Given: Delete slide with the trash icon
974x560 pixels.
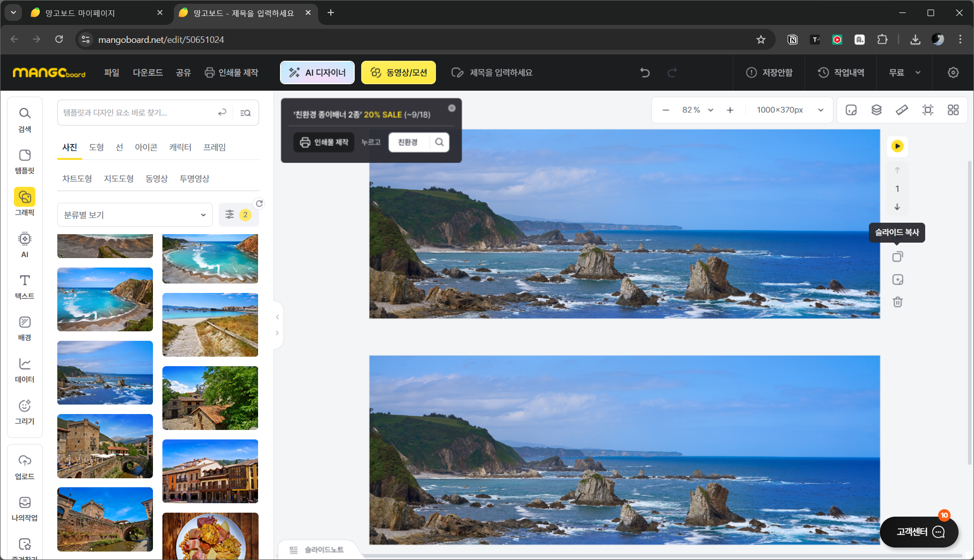Looking at the screenshot, I should [897, 302].
